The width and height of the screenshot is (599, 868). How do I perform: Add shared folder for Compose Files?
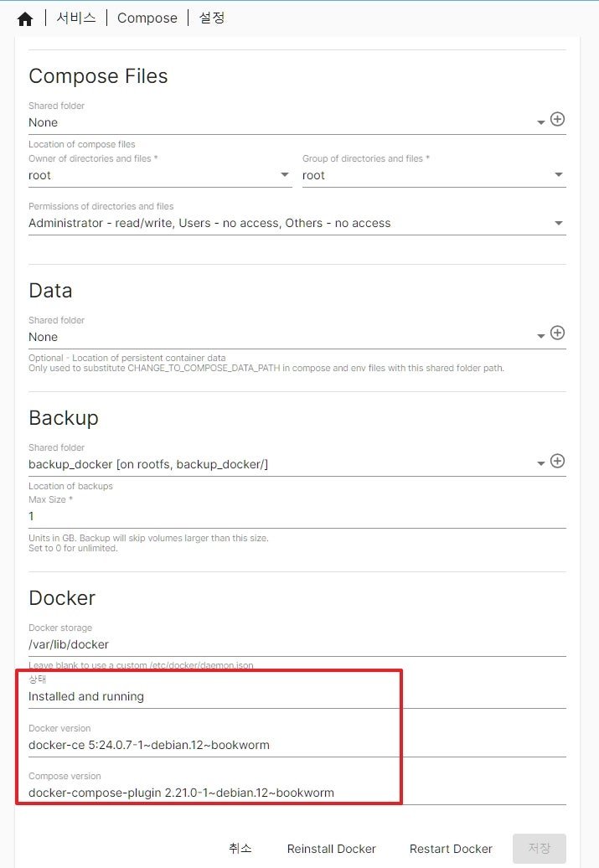[557, 119]
